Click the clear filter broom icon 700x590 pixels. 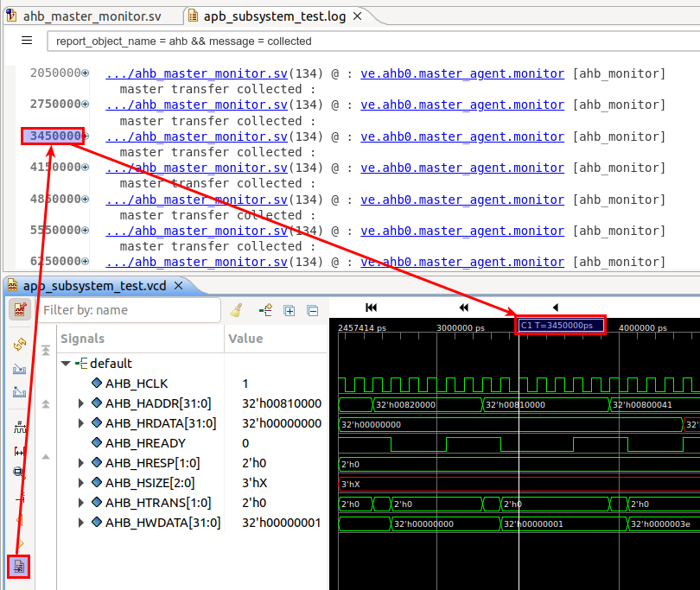point(236,308)
